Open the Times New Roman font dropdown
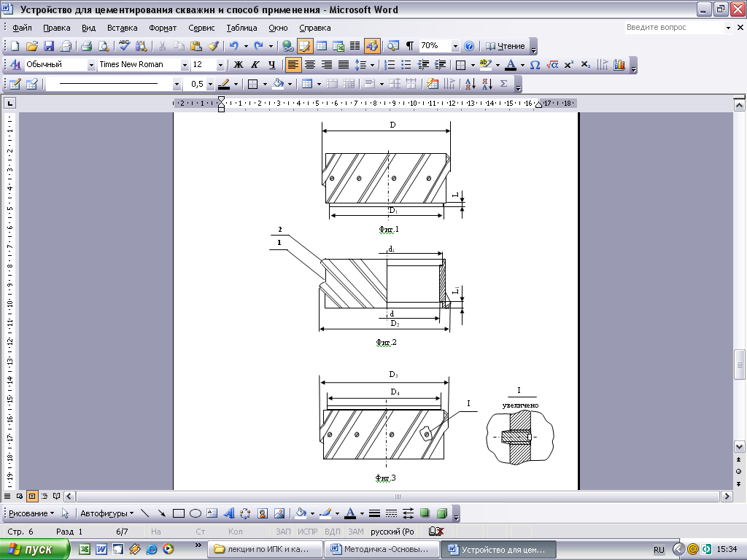Screen dimensions: 747x560 click(185, 65)
